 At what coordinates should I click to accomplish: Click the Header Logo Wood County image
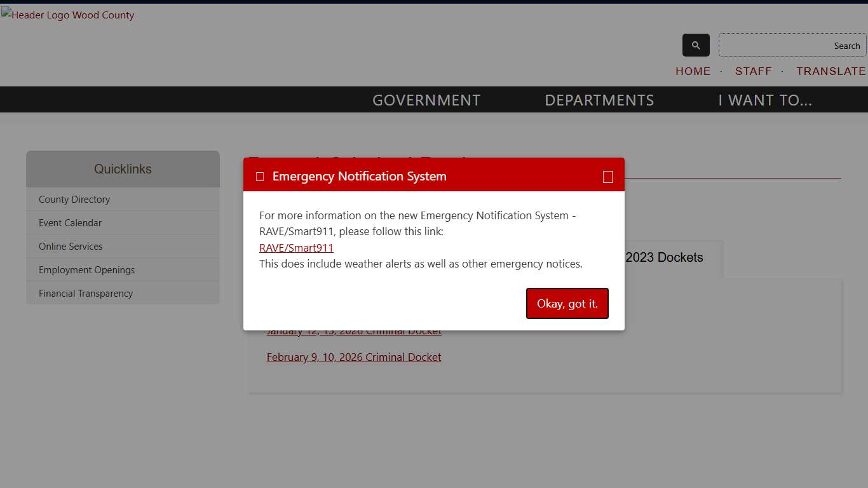click(x=67, y=15)
